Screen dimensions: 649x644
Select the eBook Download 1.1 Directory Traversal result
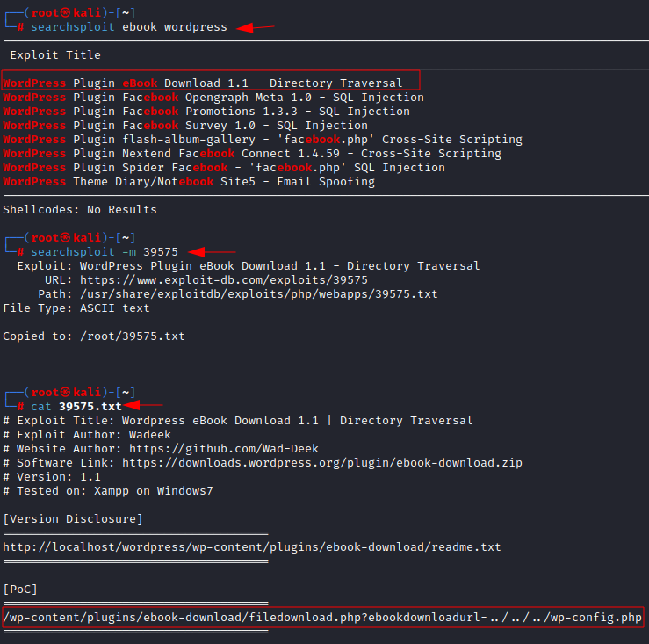[x=203, y=83]
